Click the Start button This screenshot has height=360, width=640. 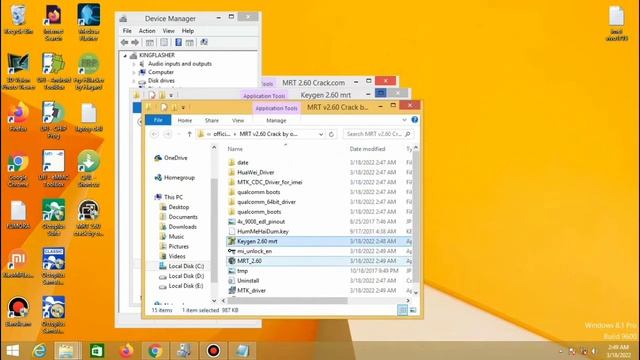(13, 351)
